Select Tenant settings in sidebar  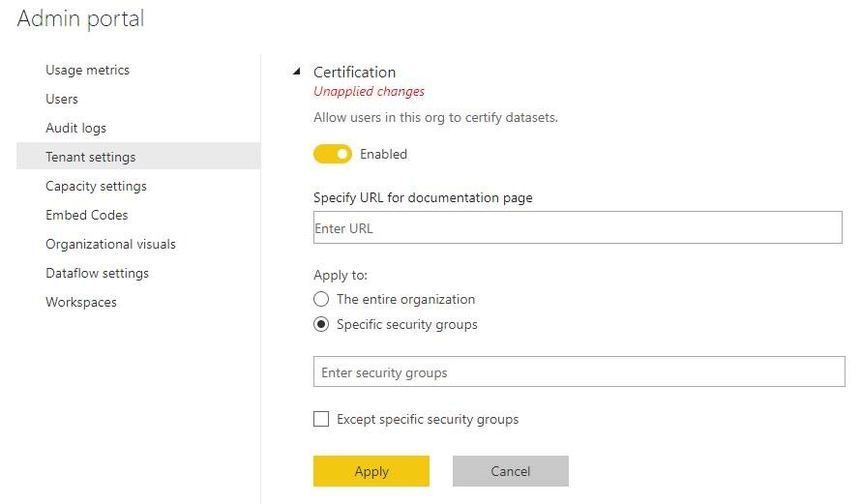(x=90, y=157)
